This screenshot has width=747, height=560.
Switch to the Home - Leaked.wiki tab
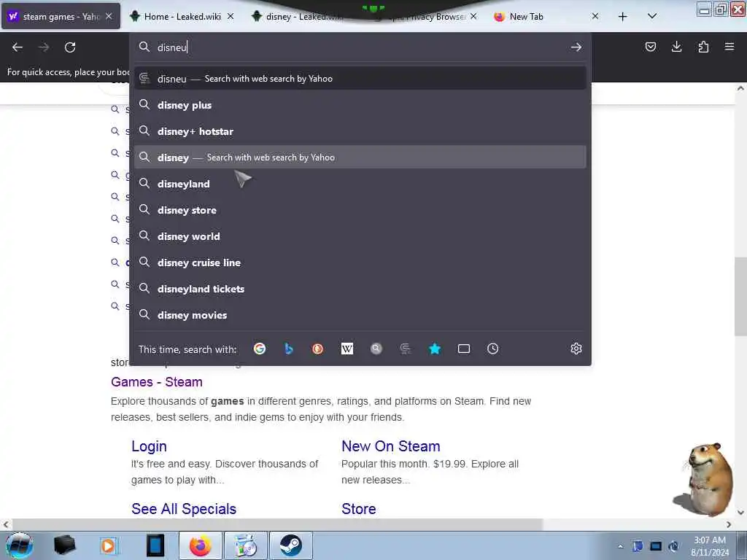tap(182, 16)
